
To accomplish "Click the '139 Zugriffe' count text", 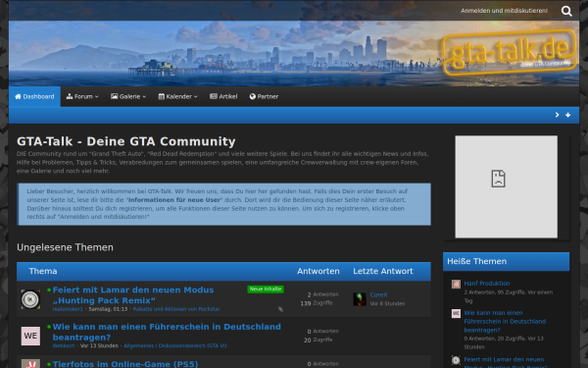I will click(317, 303).
